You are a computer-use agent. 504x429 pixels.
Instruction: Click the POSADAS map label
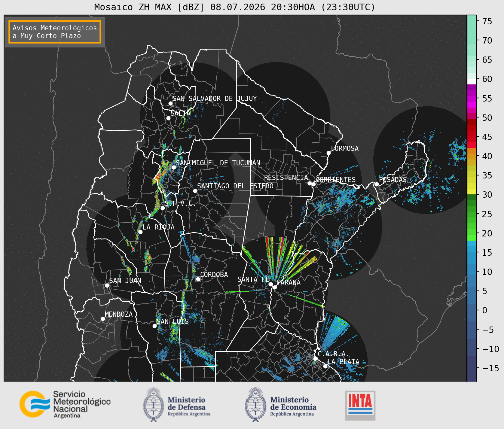pos(393,180)
